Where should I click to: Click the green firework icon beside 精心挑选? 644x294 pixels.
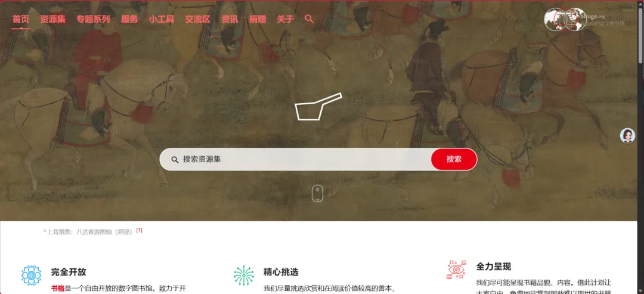coord(244,275)
